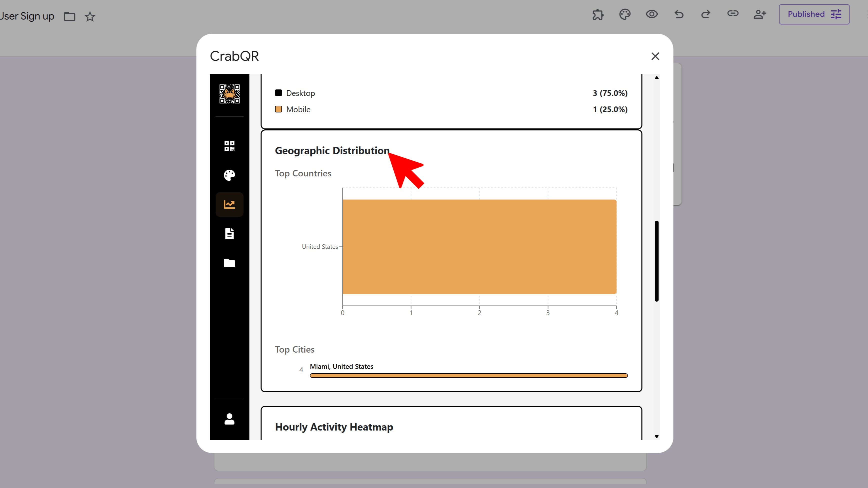
Task: Click the United States bar in chart
Action: click(x=479, y=247)
